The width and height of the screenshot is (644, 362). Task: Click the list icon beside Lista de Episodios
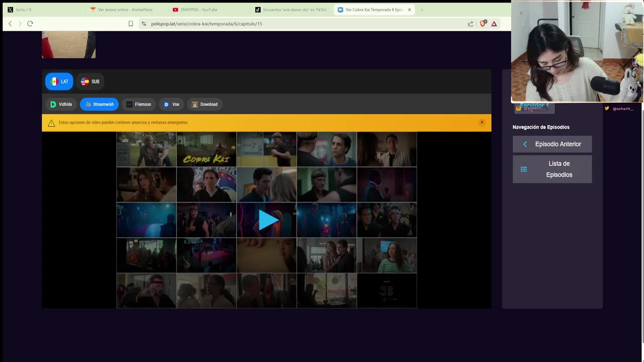pos(524,169)
